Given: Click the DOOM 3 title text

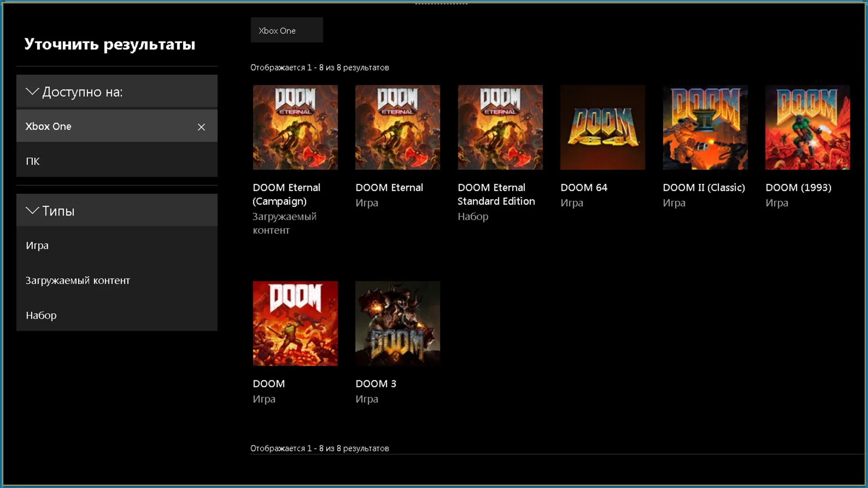Looking at the screenshot, I should 376,384.
